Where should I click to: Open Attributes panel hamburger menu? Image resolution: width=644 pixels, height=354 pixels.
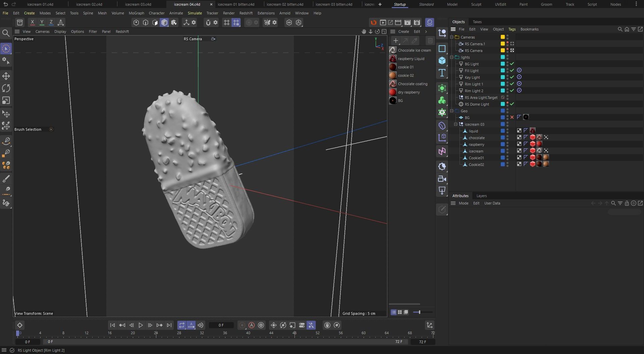[453, 203]
